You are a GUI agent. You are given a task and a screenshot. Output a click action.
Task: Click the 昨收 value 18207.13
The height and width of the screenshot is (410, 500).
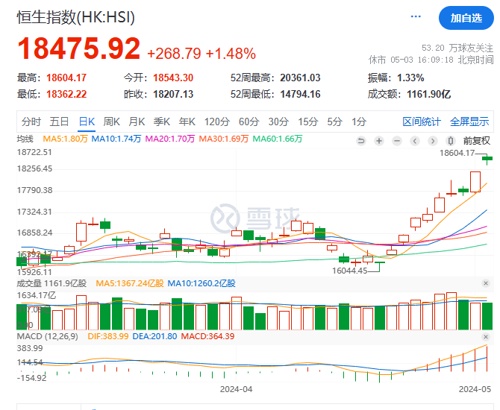pyautogui.click(x=173, y=94)
